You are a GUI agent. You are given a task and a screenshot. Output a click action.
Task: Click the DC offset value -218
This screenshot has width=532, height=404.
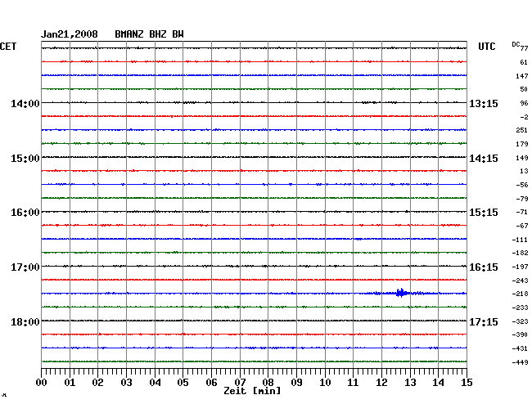[x=520, y=294]
